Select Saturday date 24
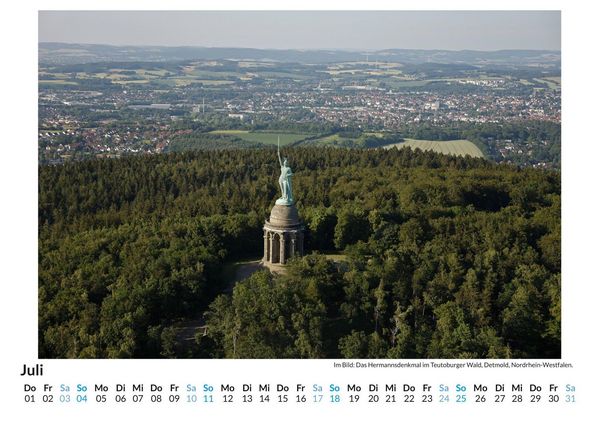This screenshot has width=600, height=424. click(444, 399)
